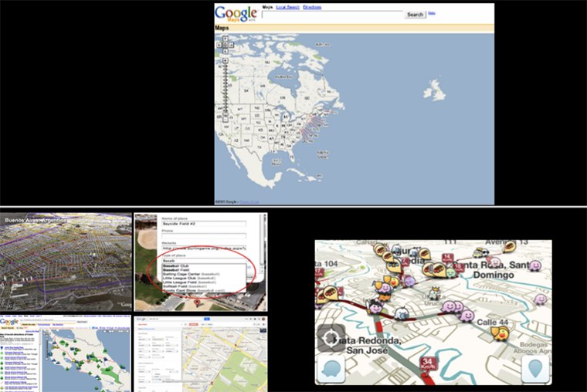Tap the crowned wazer near Uruca
The height and width of the screenshot is (392, 587).
pyautogui.click(x=435, y=293)
